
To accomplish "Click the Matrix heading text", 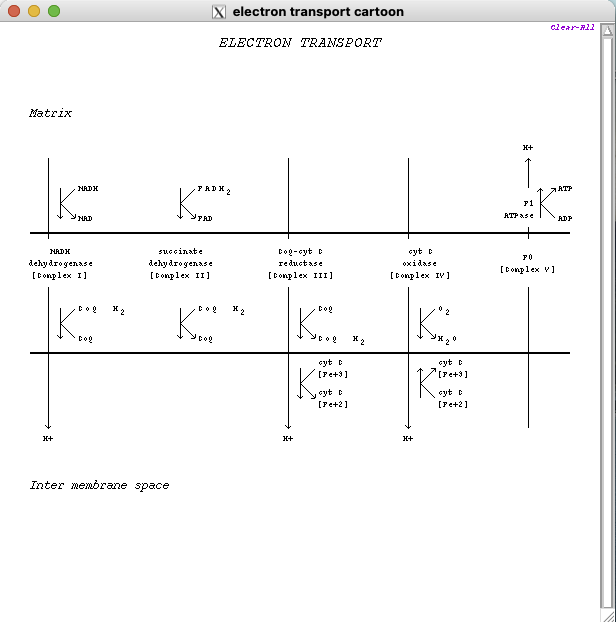I will (50, 114).
